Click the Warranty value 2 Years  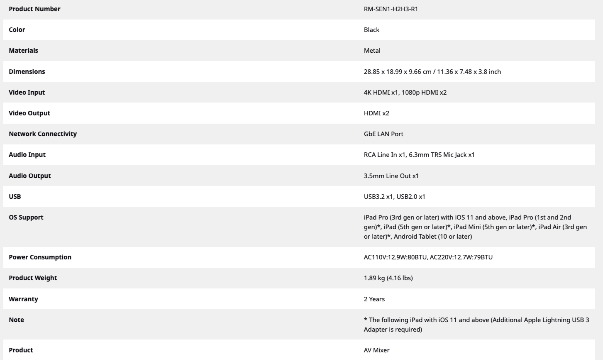pos(374,299)
